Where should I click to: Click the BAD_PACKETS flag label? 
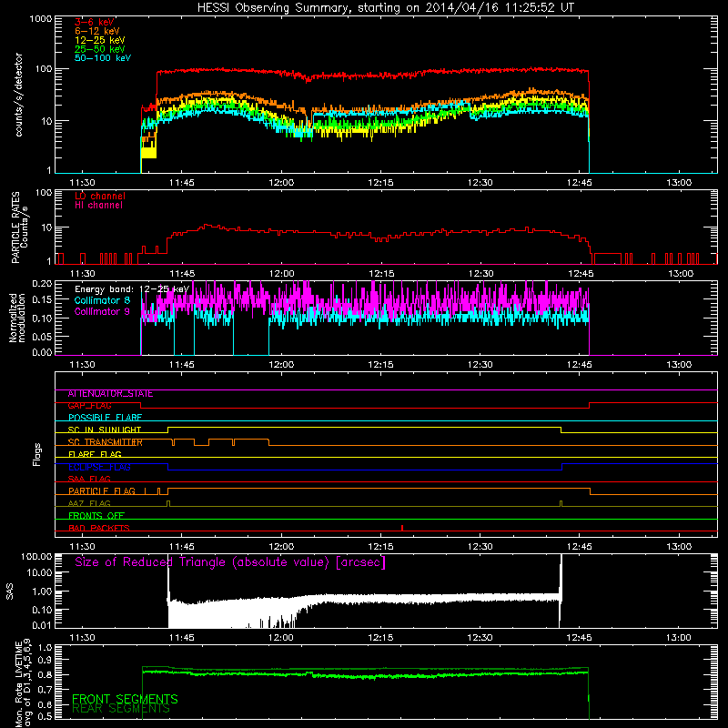tap(99, 529)
